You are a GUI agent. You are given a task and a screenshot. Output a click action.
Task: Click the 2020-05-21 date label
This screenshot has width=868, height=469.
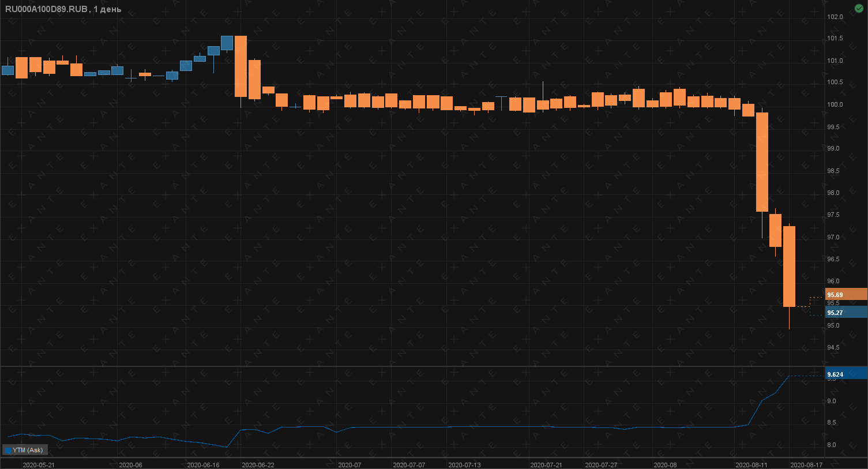(39, 465)
